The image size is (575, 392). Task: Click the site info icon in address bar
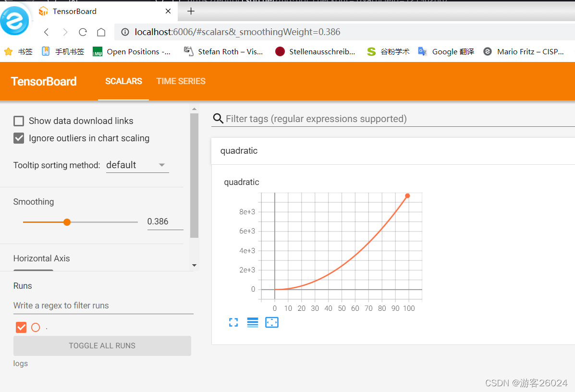pyautogui.click(x=125, y=32)
